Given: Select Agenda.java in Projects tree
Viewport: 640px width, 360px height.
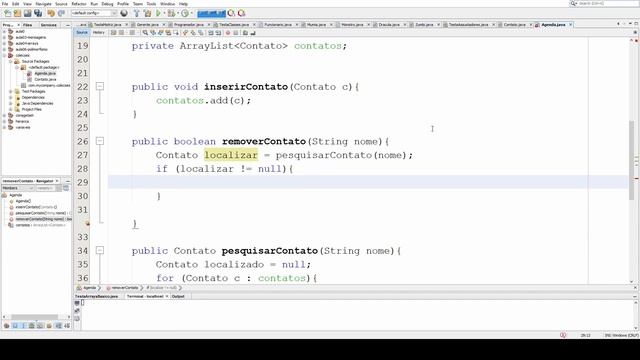Looking at the screenshot, I should [x=45, y=73].
